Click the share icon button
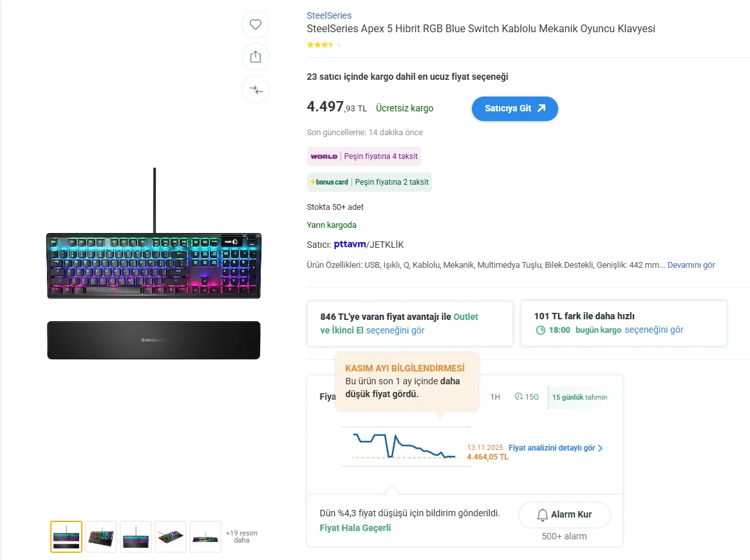750x560 pixels. [256, 57]
